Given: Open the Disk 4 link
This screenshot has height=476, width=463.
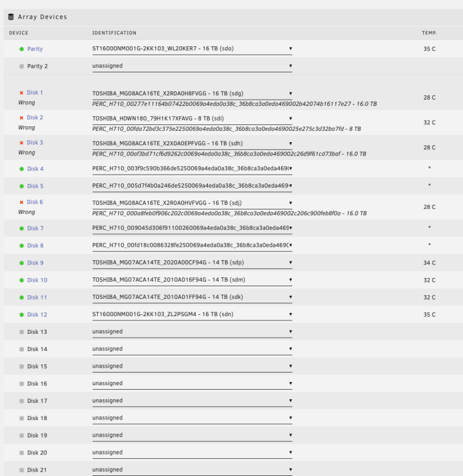Looking at the screenshot, I should click(35, 169).
